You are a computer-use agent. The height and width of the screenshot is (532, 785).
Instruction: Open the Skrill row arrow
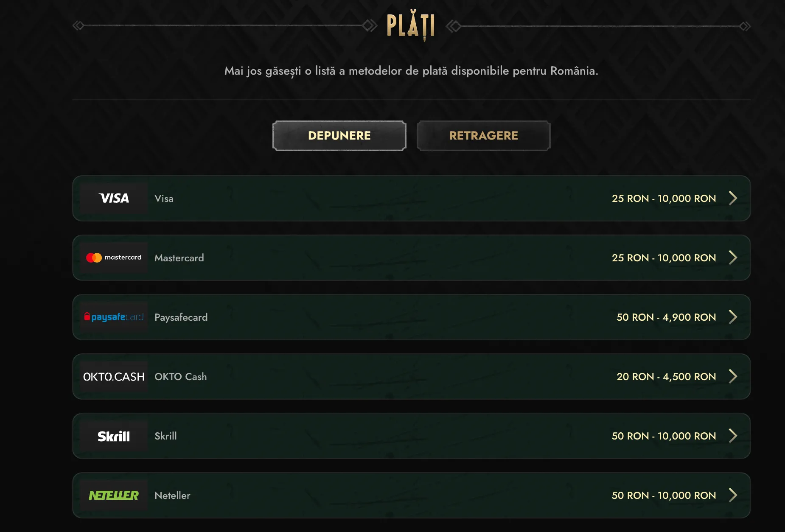coord(733,436)
